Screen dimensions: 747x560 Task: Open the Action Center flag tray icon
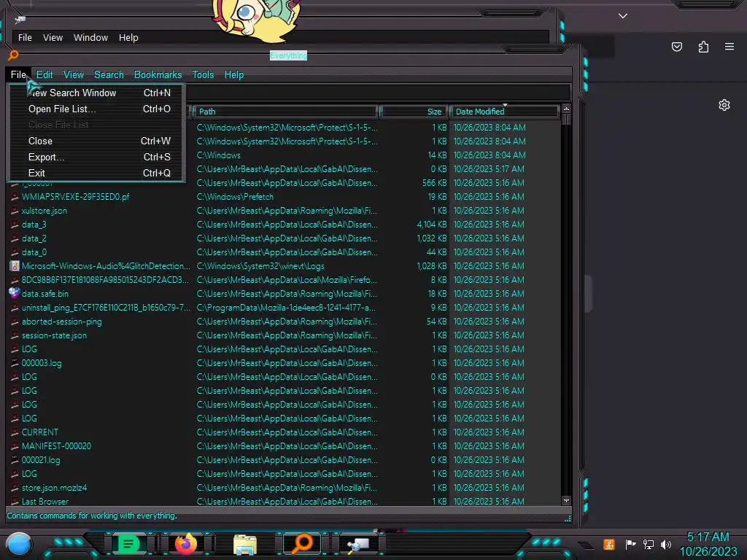pos(630,544)
